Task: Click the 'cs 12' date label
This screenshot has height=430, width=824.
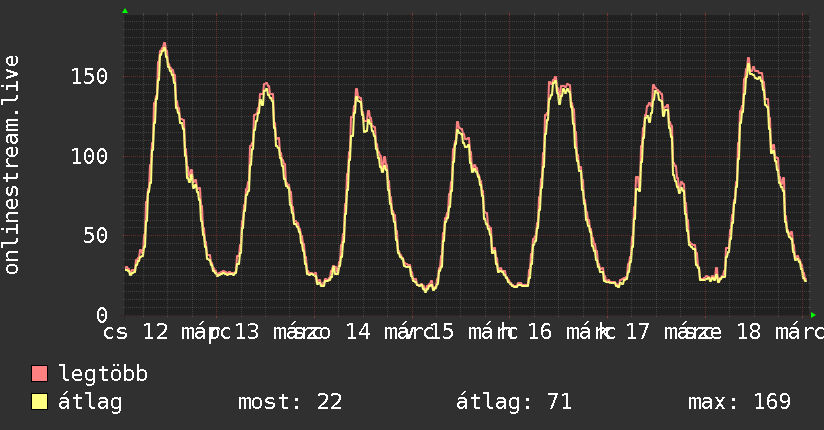Action: [x=136, y=332]
